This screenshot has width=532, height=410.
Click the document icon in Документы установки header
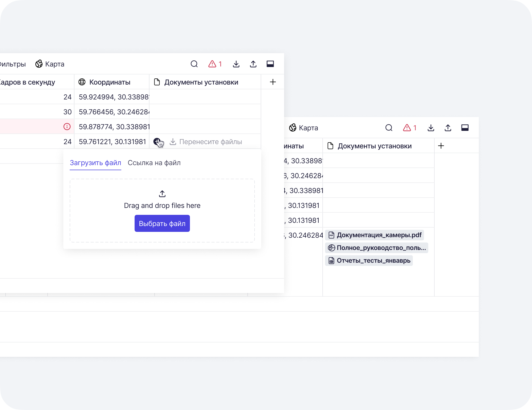157,82
